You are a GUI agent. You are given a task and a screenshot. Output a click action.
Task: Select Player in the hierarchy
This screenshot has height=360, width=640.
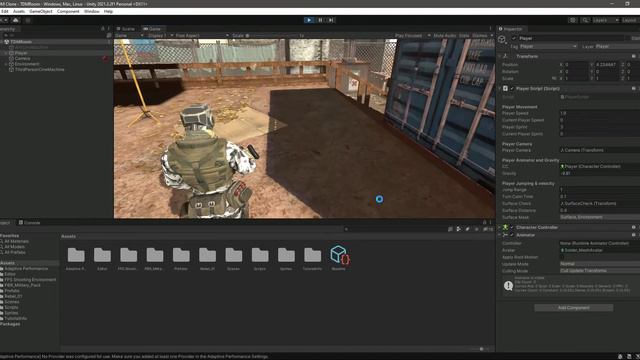(x=21, y=53)
